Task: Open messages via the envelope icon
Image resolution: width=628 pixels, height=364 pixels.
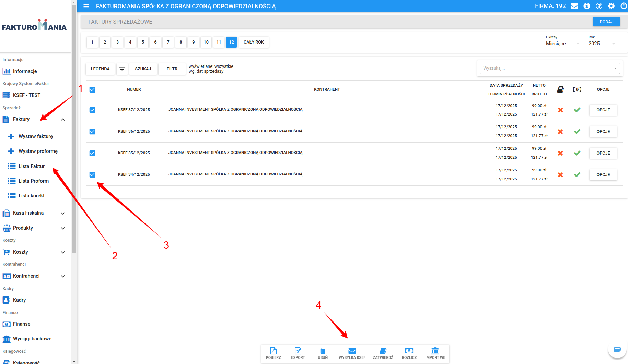Action: pos(574,6)
